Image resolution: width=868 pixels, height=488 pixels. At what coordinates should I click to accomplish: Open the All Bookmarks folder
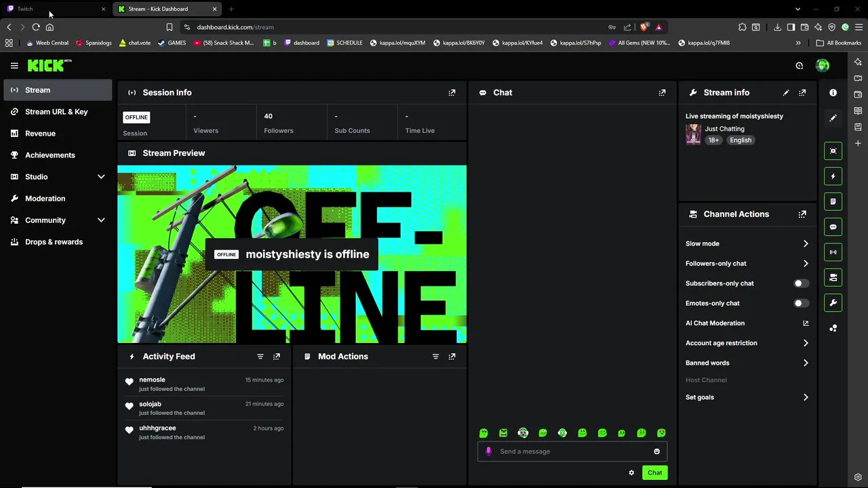click(839, 43)
